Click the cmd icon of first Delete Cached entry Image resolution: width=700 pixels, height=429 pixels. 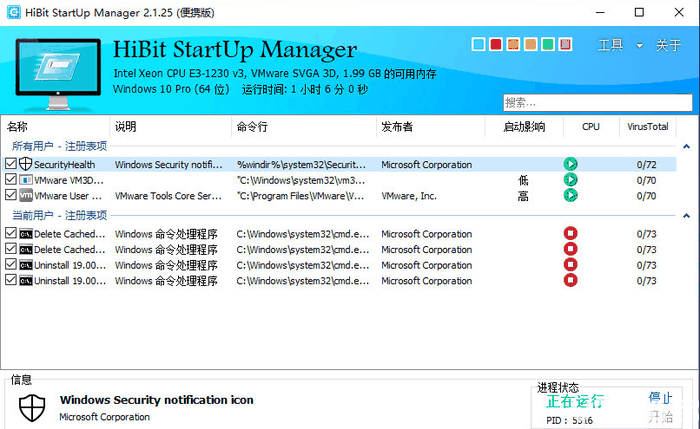(25, 234)
